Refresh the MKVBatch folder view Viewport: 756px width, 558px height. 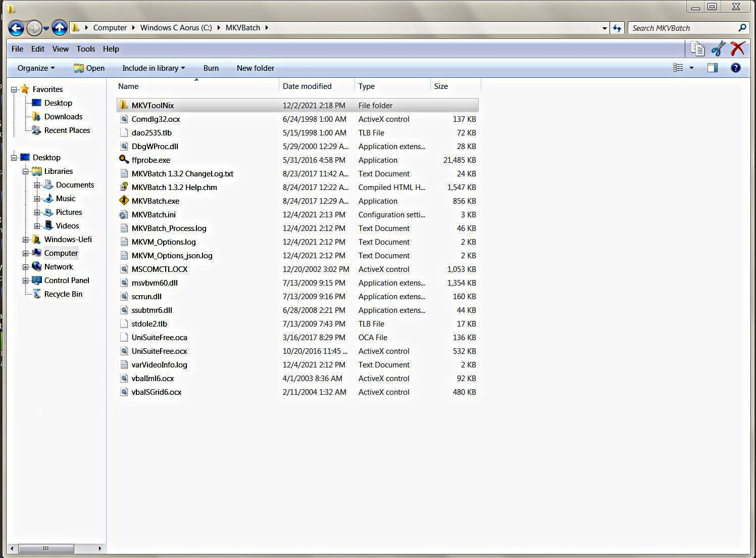point(617,28)
